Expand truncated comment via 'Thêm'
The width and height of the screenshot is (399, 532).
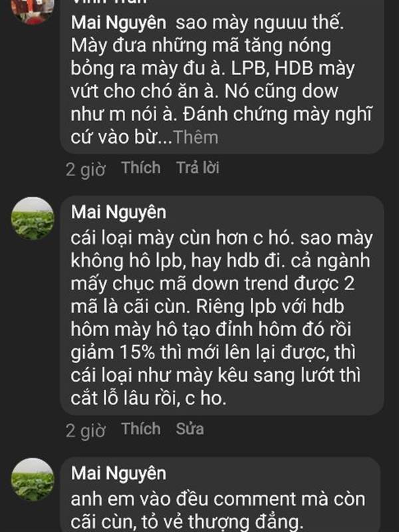tap(196, 137)
